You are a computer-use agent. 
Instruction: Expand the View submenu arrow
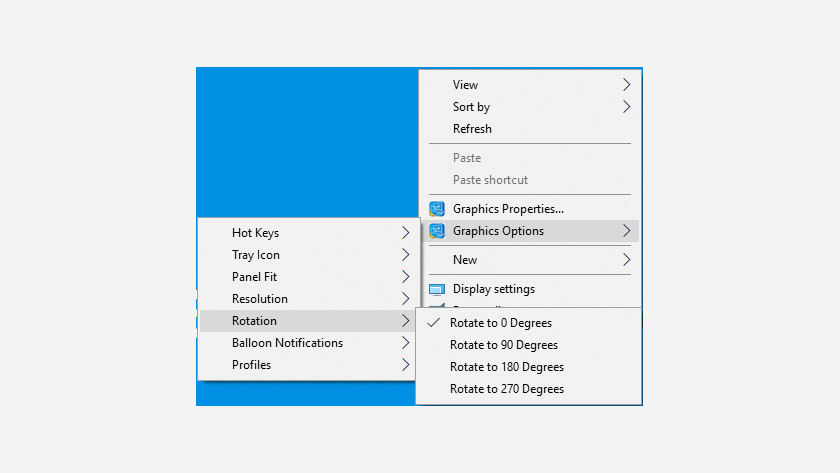point(627,85)
